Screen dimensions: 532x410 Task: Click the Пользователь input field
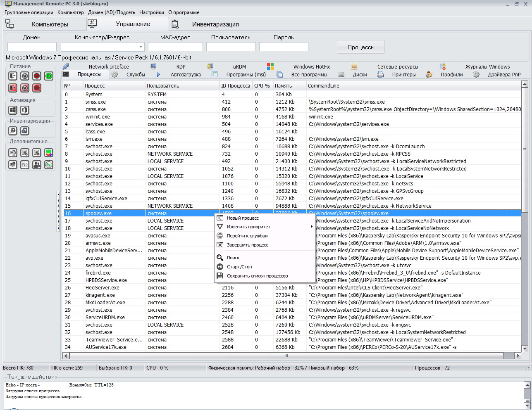[x=231, y=47]
